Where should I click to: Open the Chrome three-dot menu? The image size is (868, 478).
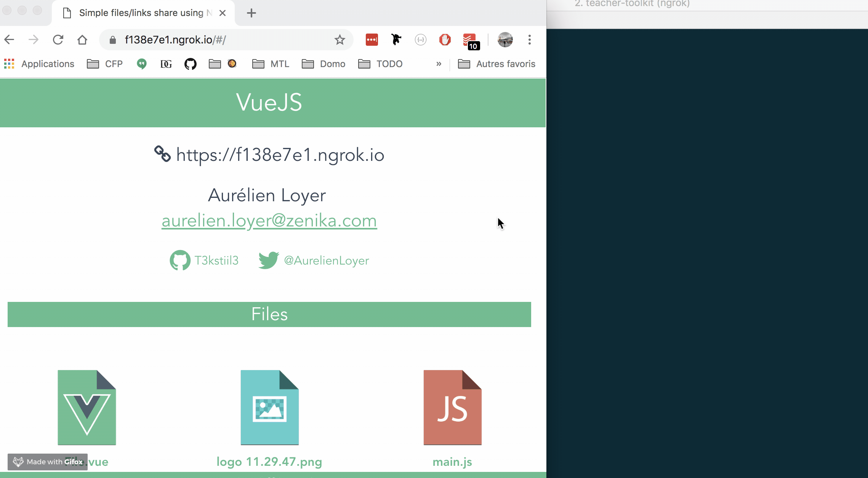529,40
